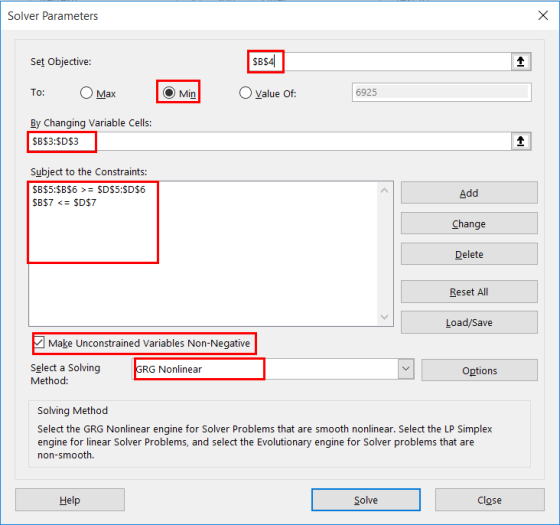
Task: Select the Max radio button
Action: tap(86, 93)
